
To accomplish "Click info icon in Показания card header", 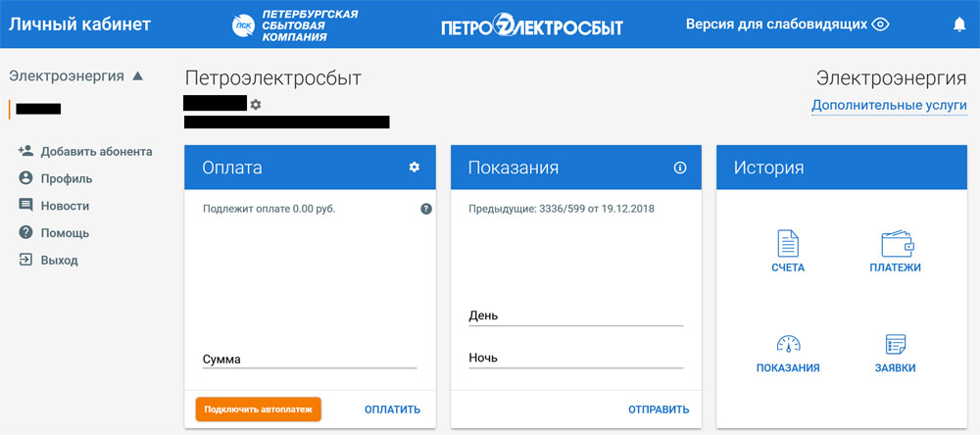I will point(680,168).
